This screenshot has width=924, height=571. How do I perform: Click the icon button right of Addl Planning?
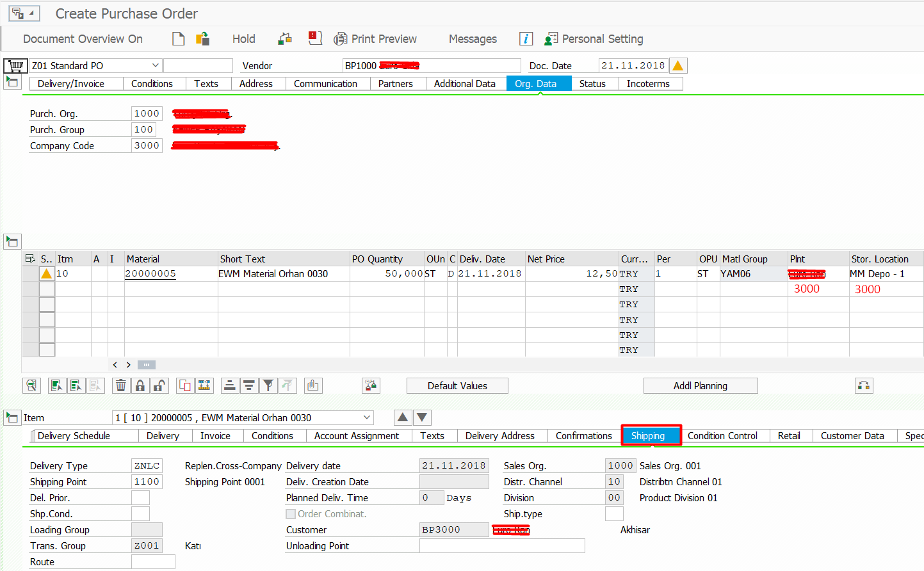tap(864, 385)
